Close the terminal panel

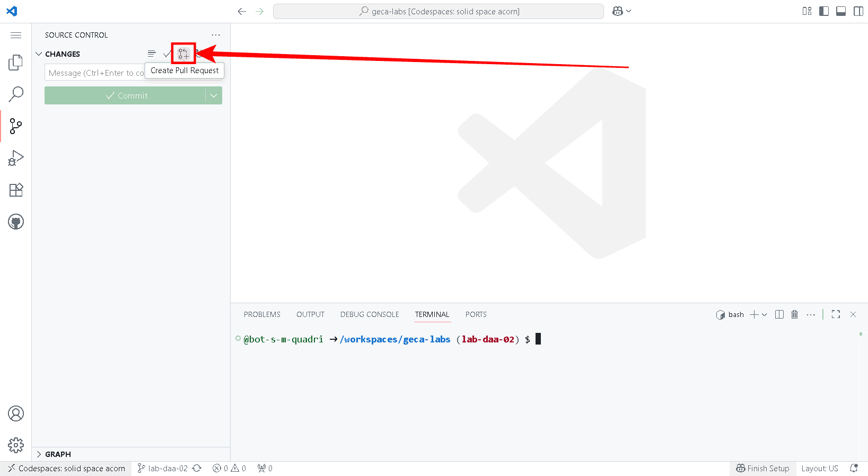tap(853, 314)
